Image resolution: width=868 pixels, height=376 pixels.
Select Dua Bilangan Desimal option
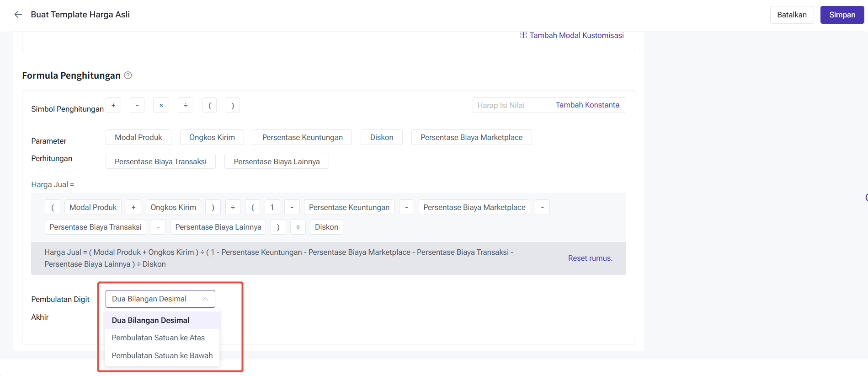tap(151, 320)
